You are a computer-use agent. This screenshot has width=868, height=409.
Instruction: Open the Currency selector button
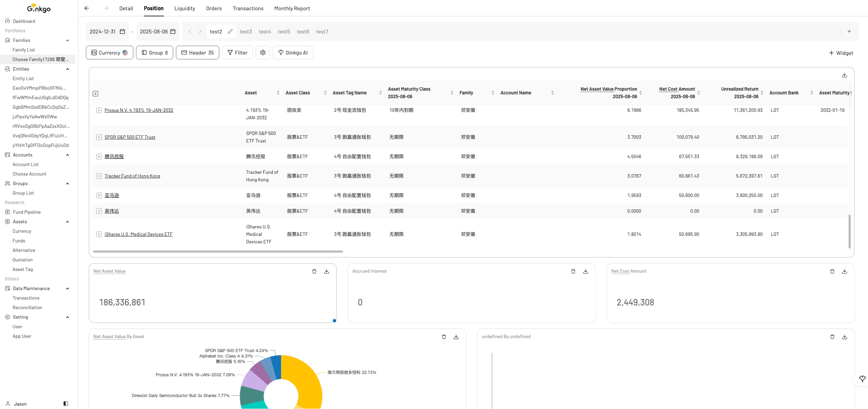tap(109, 53)
